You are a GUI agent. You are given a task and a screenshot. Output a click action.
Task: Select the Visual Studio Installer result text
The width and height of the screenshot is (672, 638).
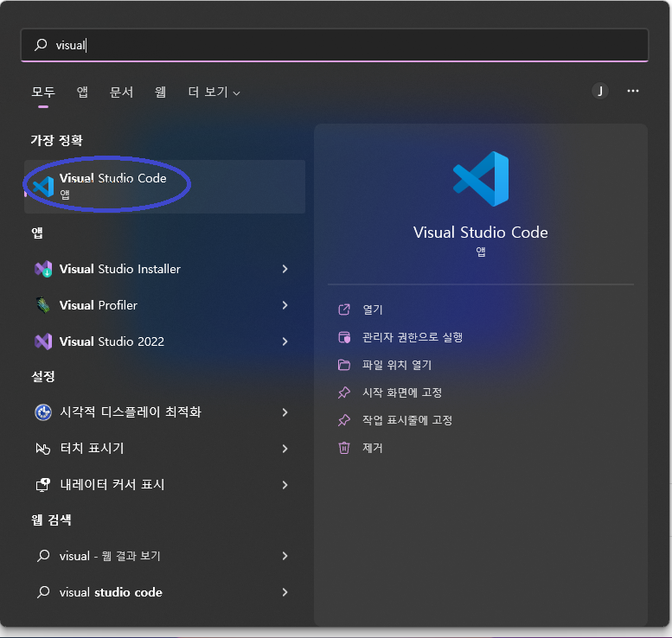pos(120,269)
